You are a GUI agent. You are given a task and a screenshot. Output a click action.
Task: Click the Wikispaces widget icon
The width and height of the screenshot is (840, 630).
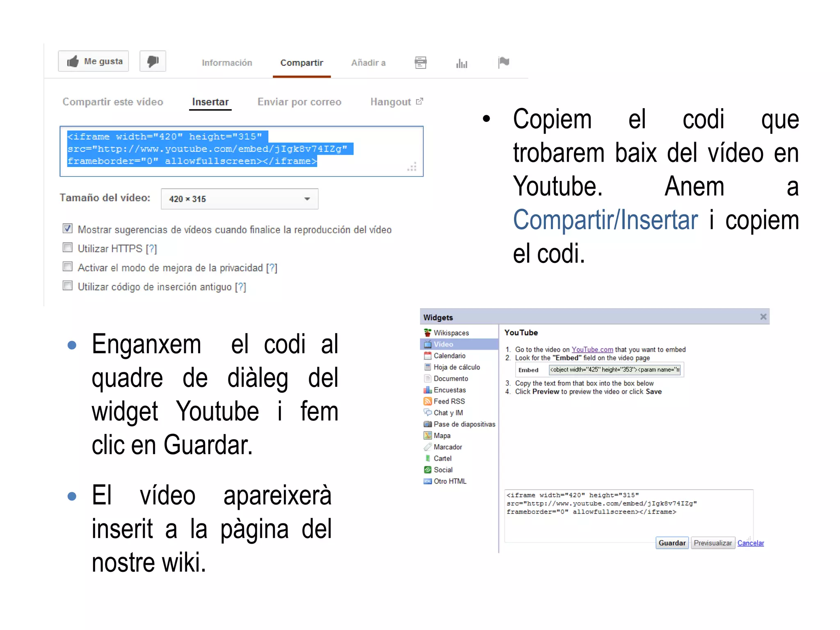click(427, 332)
